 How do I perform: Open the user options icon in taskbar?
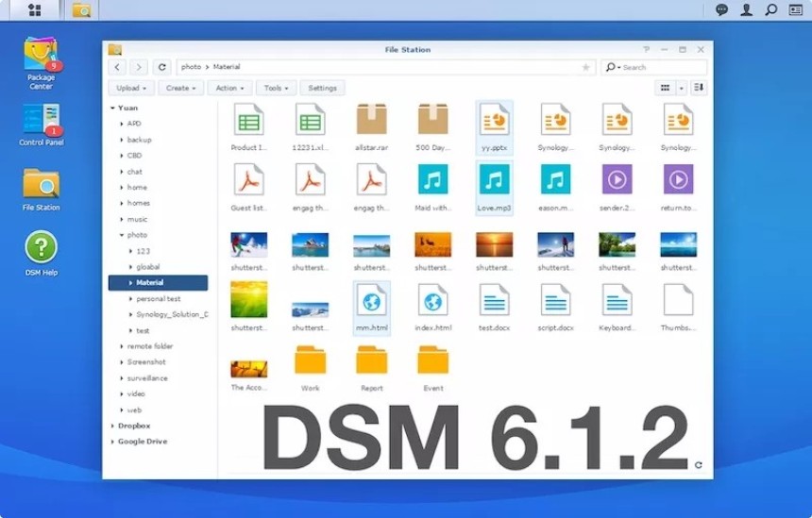[x=747, y=10]
